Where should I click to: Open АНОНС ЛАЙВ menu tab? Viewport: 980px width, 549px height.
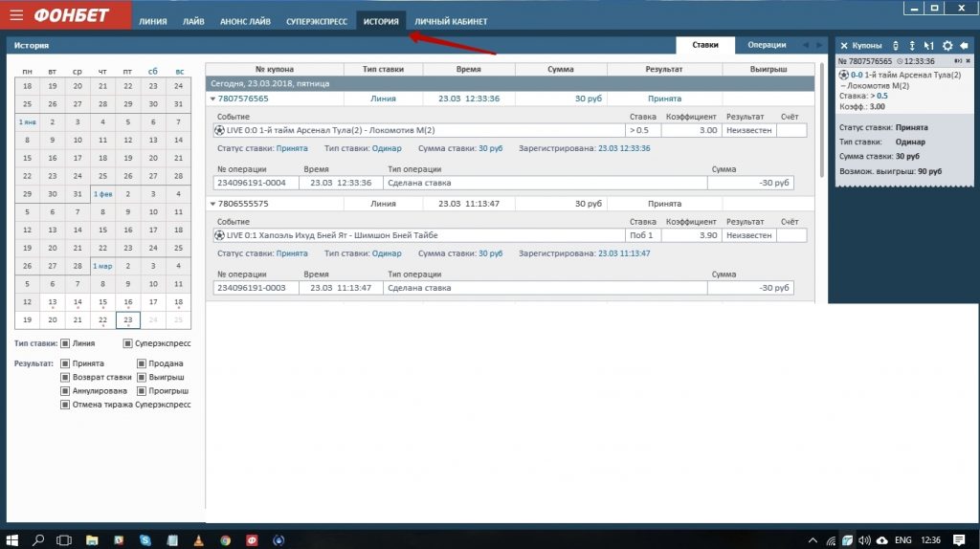coord(245,21)
